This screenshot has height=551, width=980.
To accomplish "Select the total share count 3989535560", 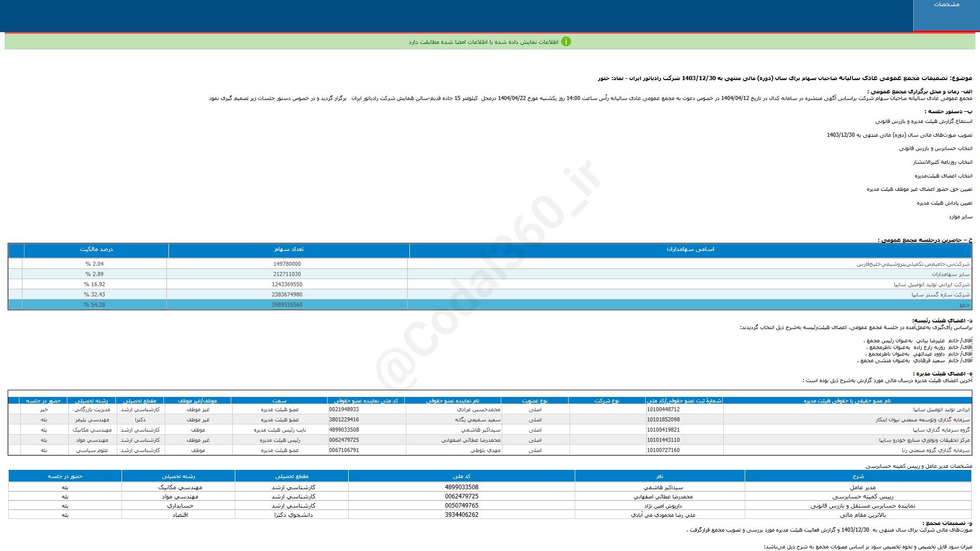I will [x=287, y=305].
